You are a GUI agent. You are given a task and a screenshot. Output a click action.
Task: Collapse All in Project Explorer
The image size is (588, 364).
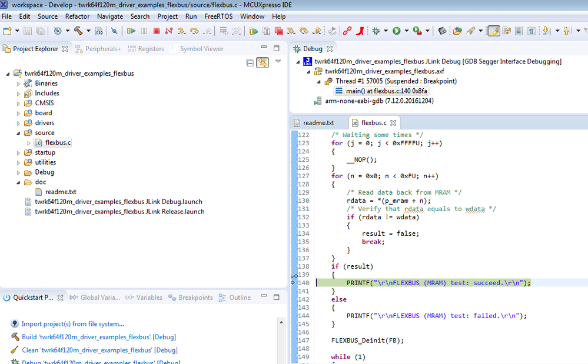[250, 62]
